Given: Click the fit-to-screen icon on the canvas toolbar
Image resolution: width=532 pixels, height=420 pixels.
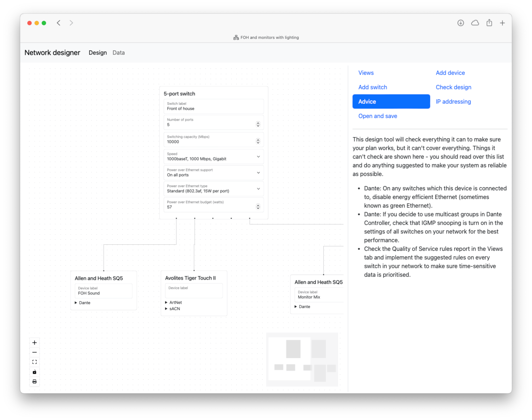Looking at the screenshot, I should (x=34, y=362).
